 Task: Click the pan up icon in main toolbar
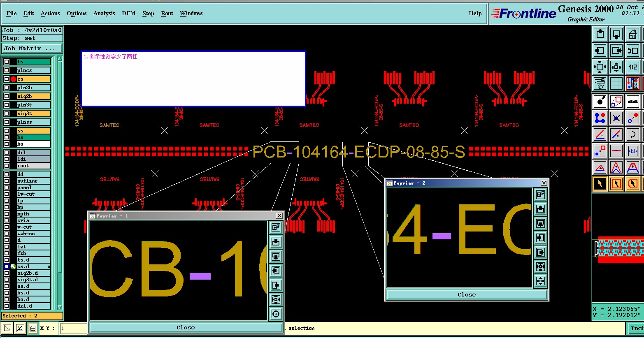(600, 34)
